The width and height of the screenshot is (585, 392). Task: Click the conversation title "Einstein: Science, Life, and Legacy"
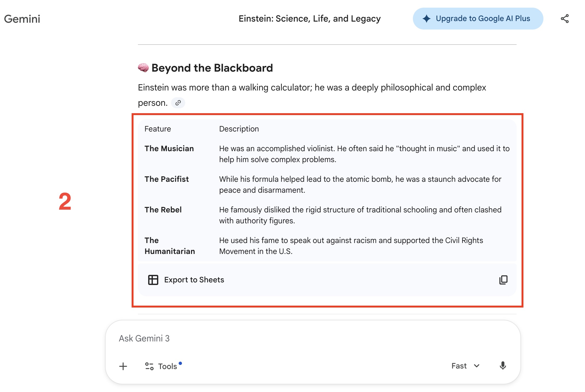click(x=309, y=19)
